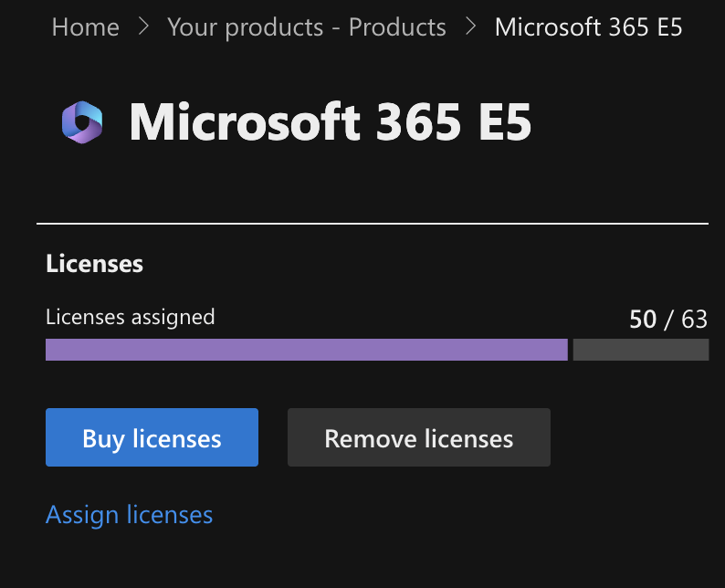Click the Licenses assigned label
Viewport: 725px width, 588px height.
click(x=130, y=317)
